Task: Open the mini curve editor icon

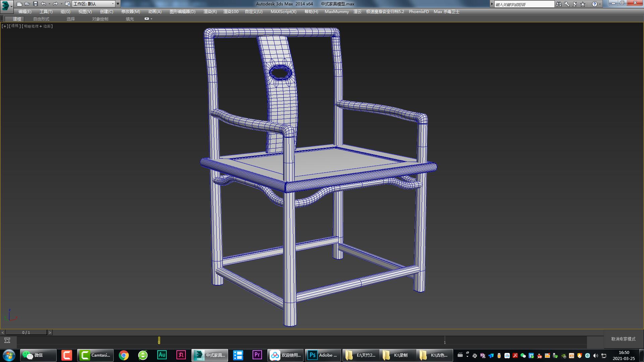Action: tap(7, 341)
